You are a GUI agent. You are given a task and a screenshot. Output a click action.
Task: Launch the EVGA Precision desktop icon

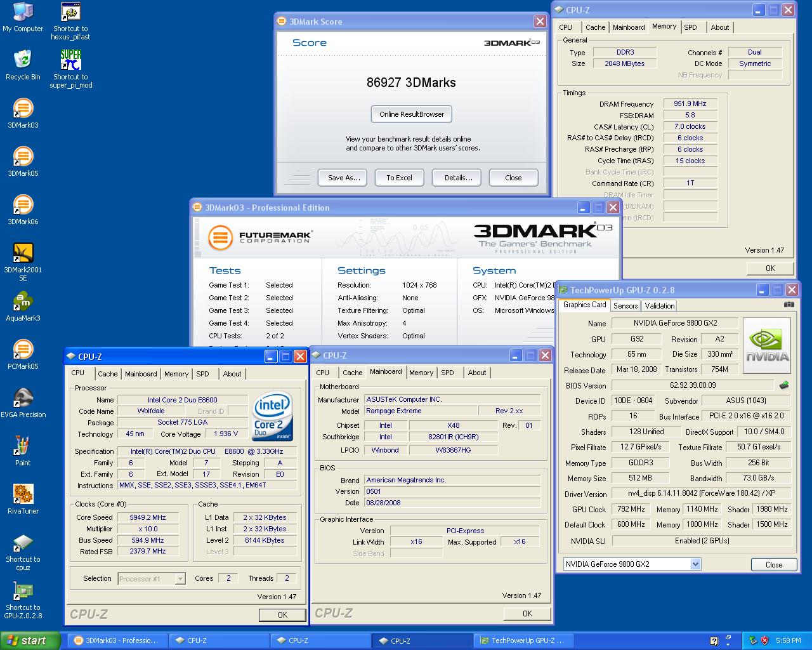click(x=23, y=403)
